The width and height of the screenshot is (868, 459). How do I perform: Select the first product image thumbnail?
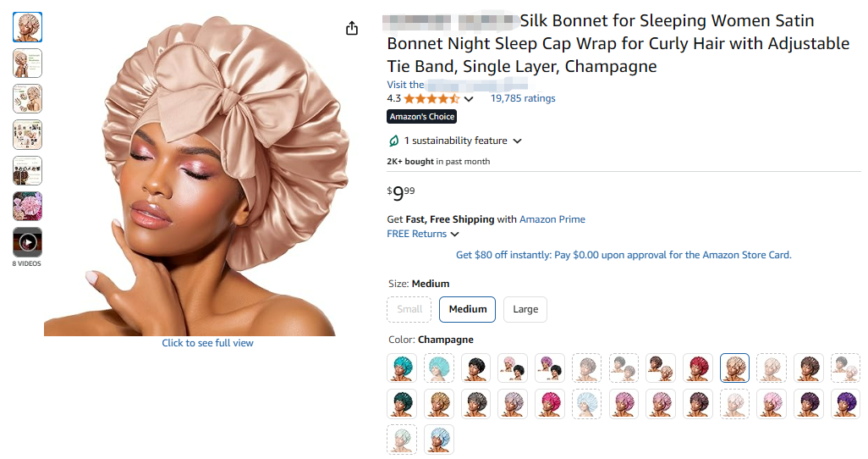[27, 28]
